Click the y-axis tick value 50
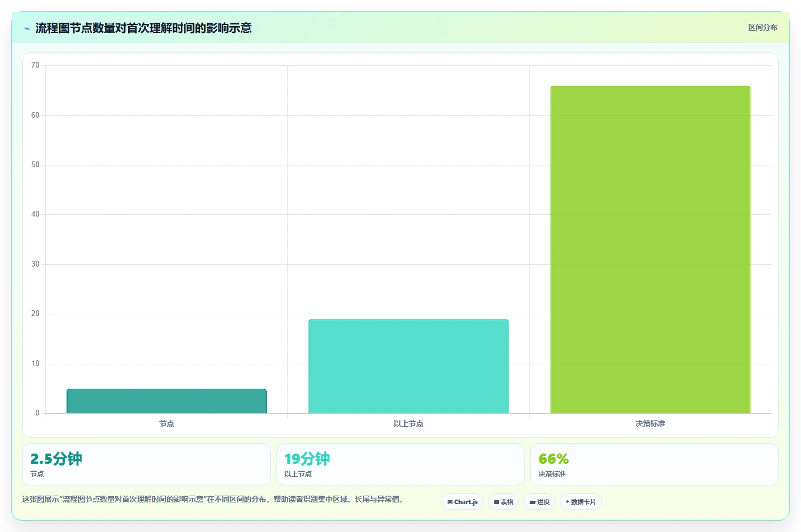 (35, 165)
